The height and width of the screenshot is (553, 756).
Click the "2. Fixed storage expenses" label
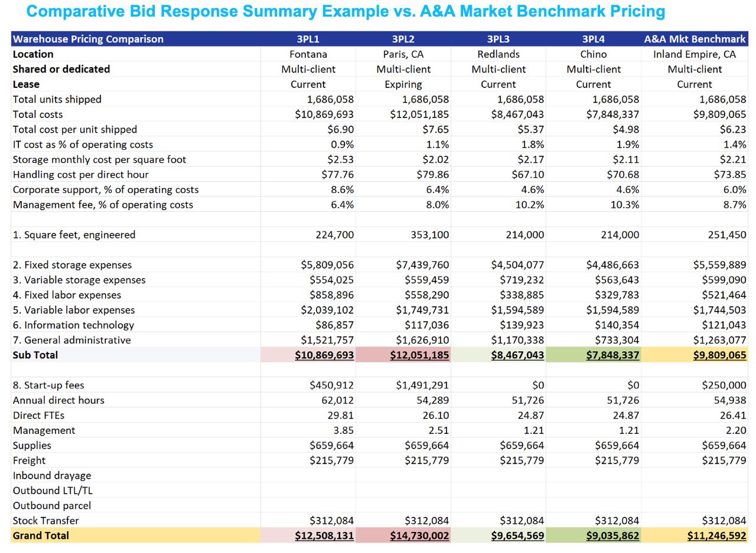point(72,265)
